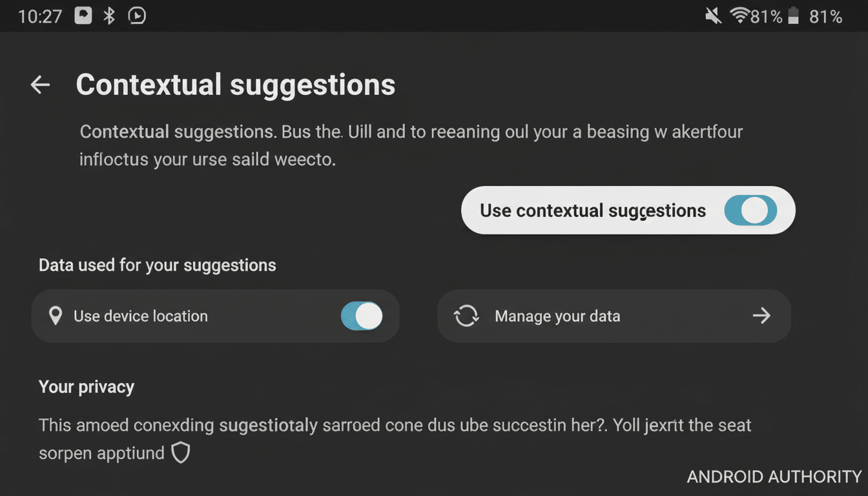868x496 pixels.
Task: Select the Your privacy heading
Action: [86, 386]
